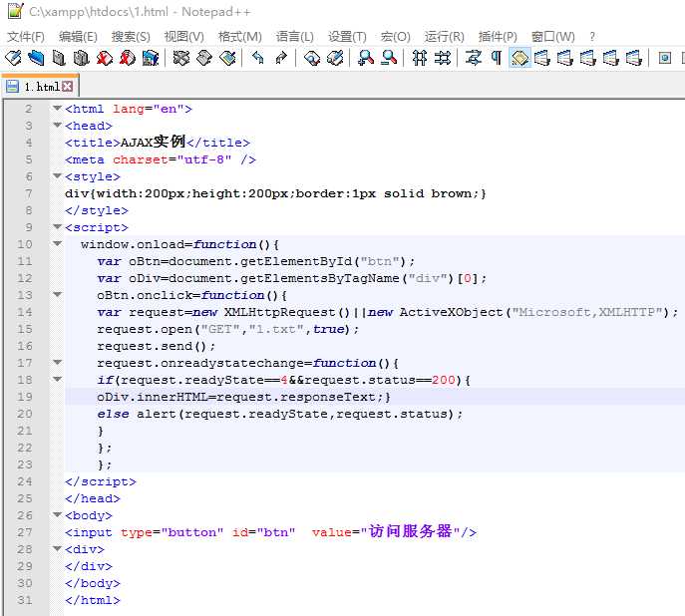
Task: Open the 宏(O) menu
Action: point(396,37)
